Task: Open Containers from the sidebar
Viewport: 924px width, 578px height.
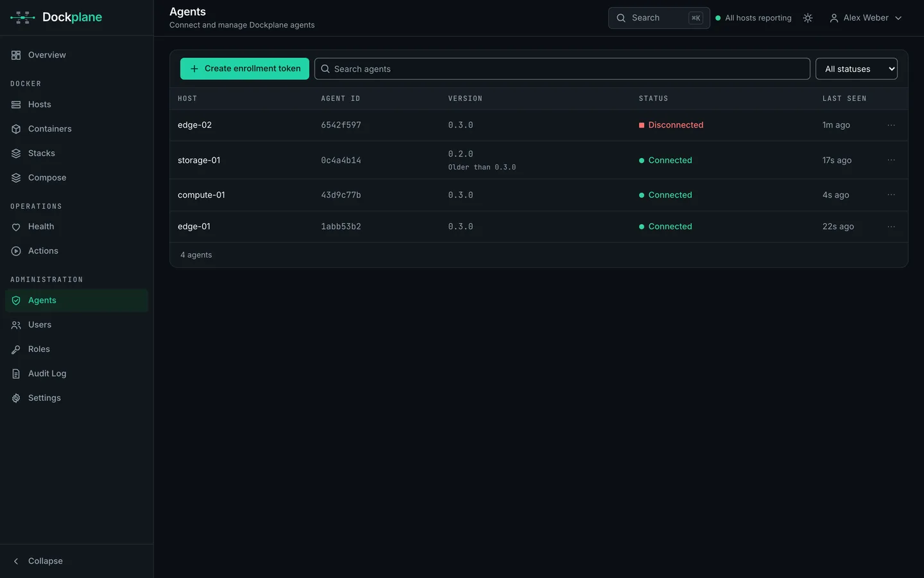Action: (x=77, y=129)
